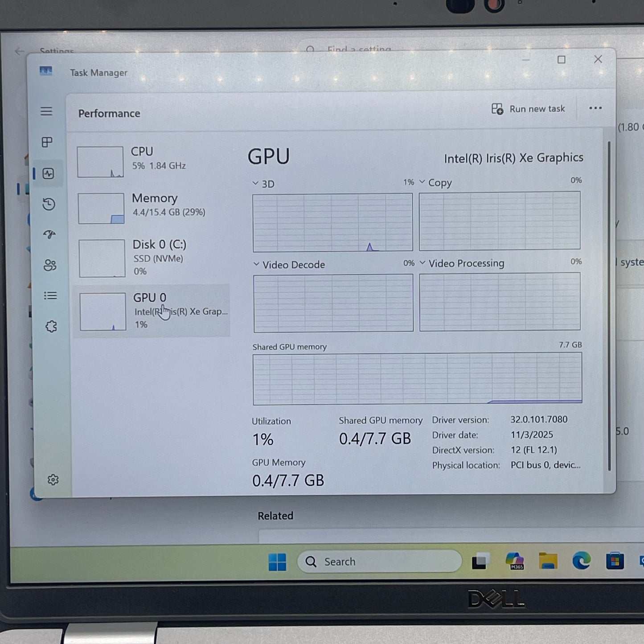Click the physical location PCI bus value
This screenshot has width=644, height=644.
click(x=546, y=465)
